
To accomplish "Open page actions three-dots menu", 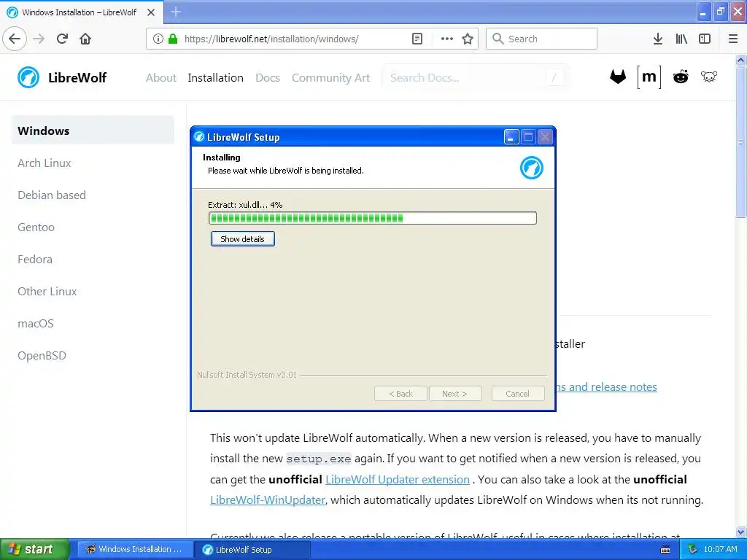I will pyautogui.click(x=447, y=39).
